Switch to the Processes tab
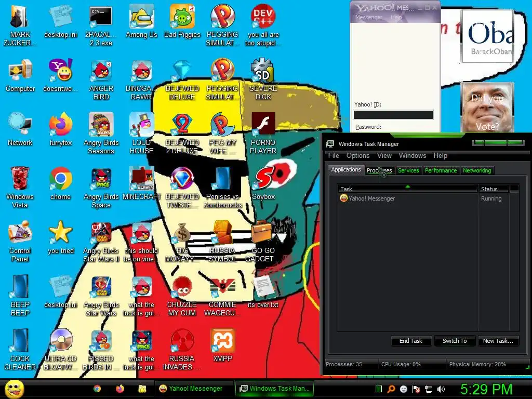532x399 pixels. point(379,170)
